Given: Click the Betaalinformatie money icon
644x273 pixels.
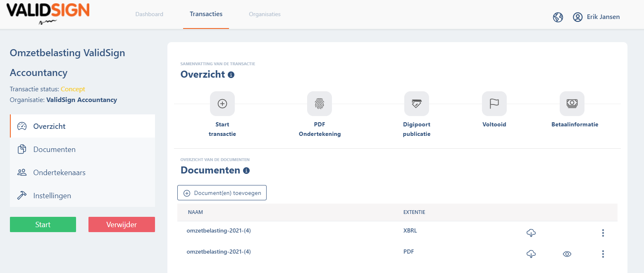Looking at the screenshot, I should 572,104.
